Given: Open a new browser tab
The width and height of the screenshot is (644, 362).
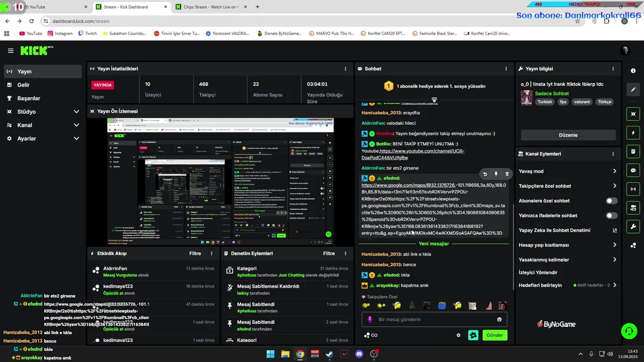Looking at the screenshot, I should (x=258, y=7).
